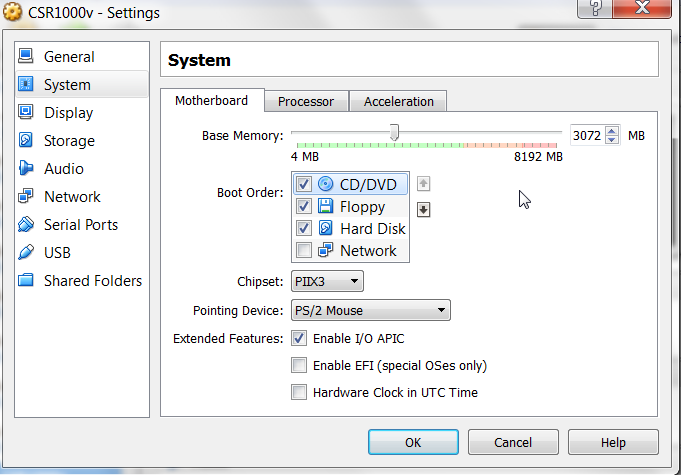The image size is (681, 475).
Task: Switch to the Processor tab
Action: coord(306,102)
